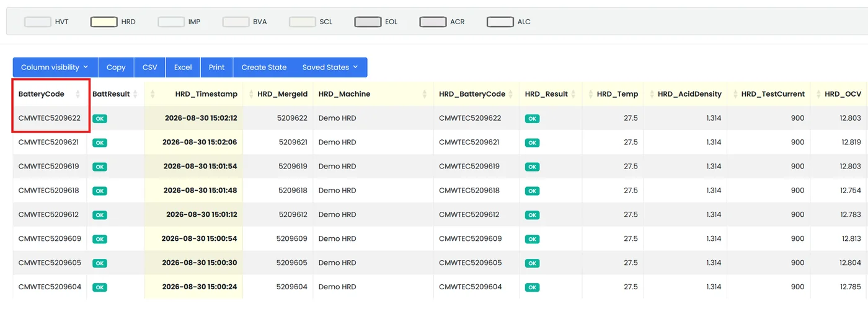Sort by HRD_MergeId column sort arrows
The image size is (868, 309).
pos(251,94)
